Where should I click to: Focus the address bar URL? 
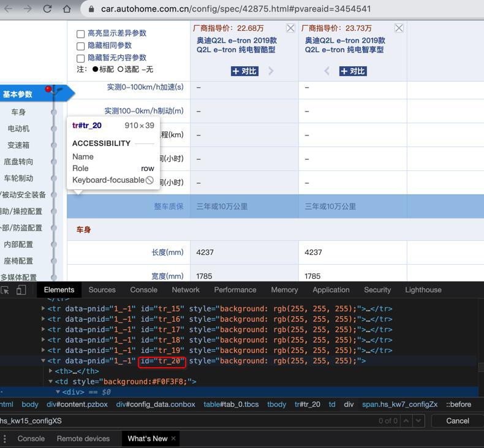(236, 9)
